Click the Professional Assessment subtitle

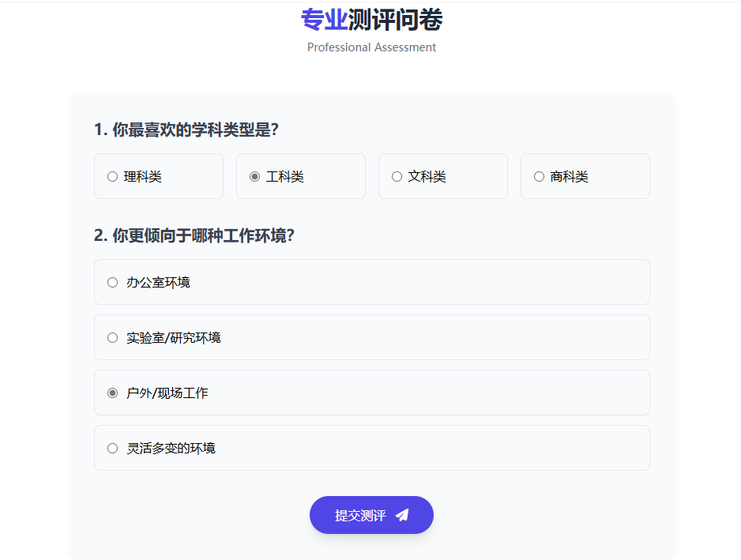pyautogui.click(x=371, y=47)
